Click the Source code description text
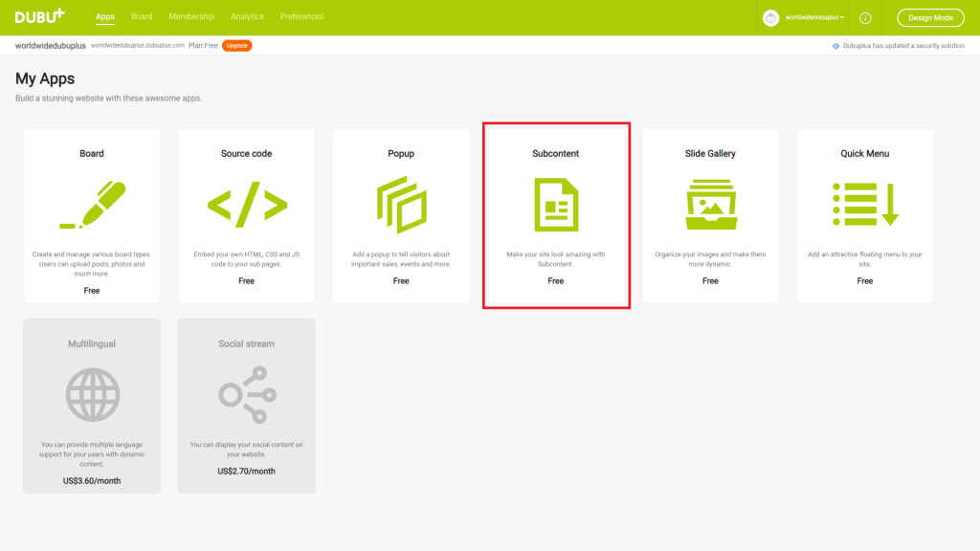Screen dimensions: 980x551 tap(246, 259)
